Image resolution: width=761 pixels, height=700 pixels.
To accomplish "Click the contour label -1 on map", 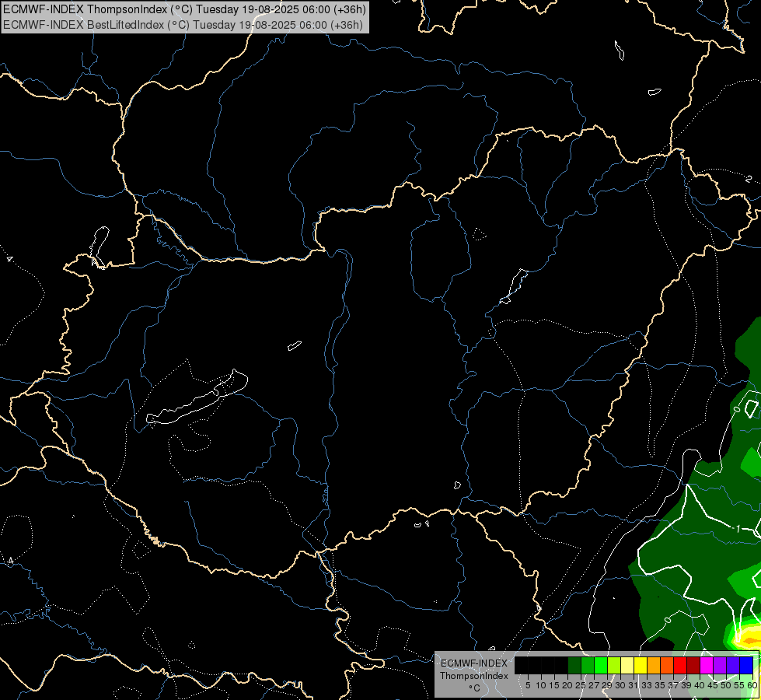I will pyautogui.click(x=737, y=529).
